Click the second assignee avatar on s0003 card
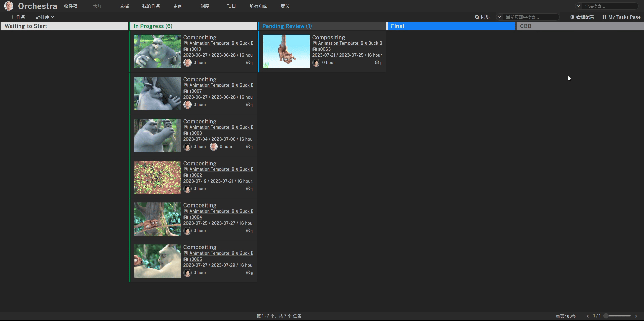This screenshot has width=644, height=321. tap(214, 147)
